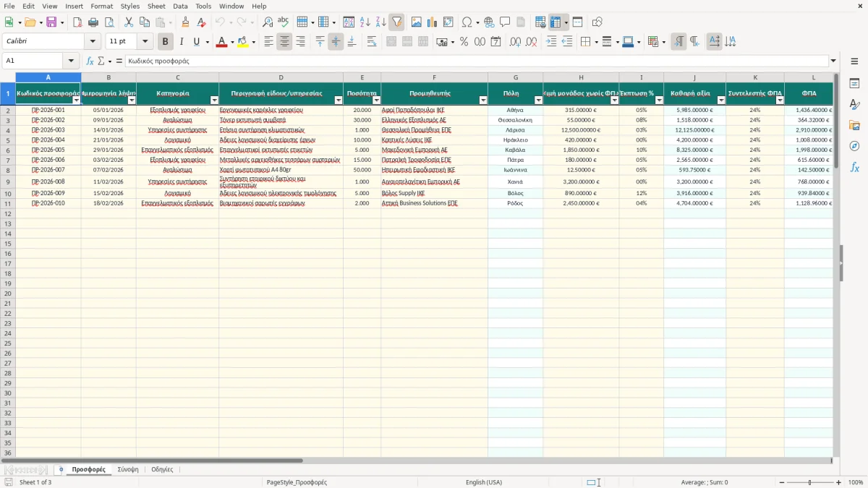Open the filter dropdown for the Πόλη column
The height and width of the screenshot is (488, 868).
click(538, 100)
